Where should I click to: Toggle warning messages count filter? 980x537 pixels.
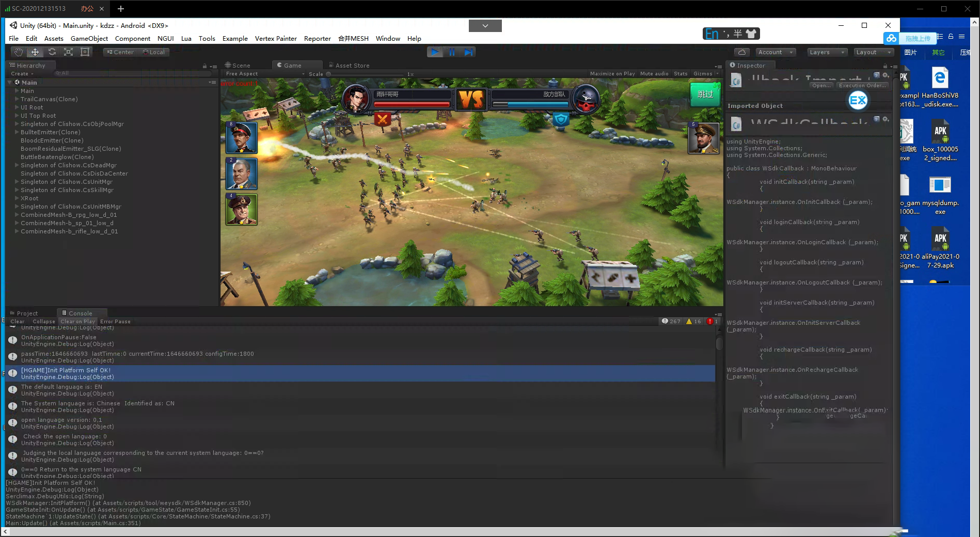[693, 321]
